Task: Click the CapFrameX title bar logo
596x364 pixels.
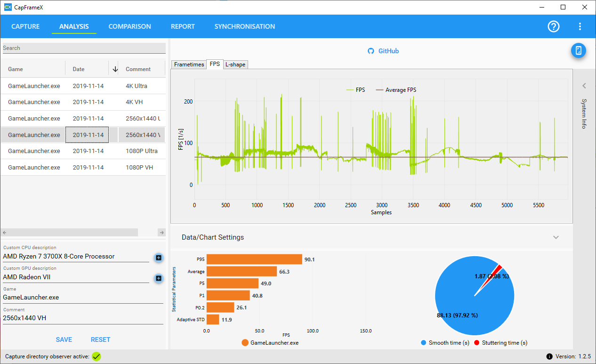Action: 8,7
